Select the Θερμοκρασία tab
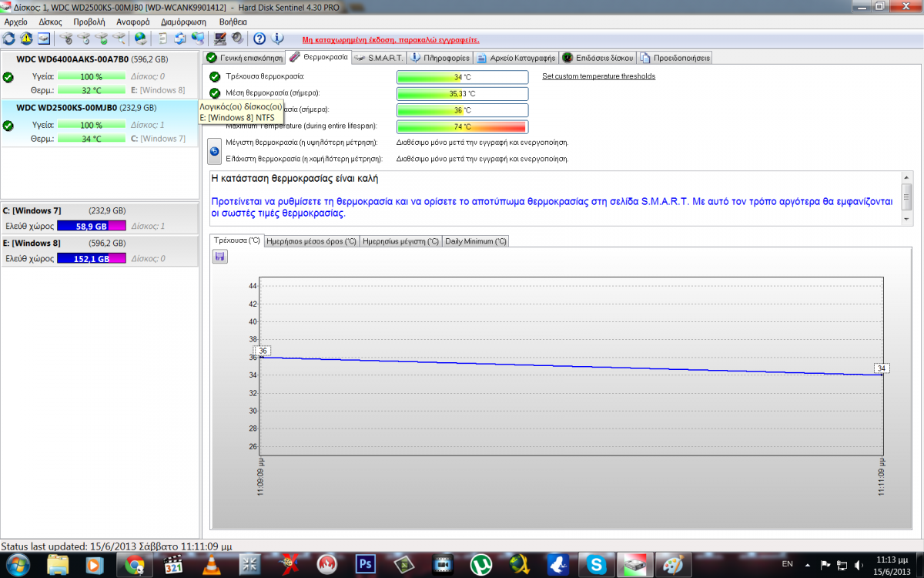The height and width of the screenshot is (578, 924). click(x=319, y=57)
